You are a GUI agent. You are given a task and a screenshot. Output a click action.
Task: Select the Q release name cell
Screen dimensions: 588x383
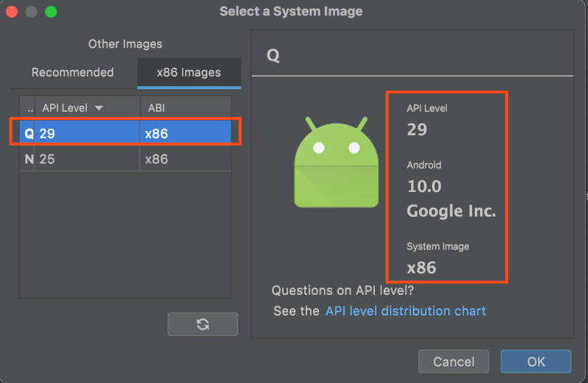(29, 134)
